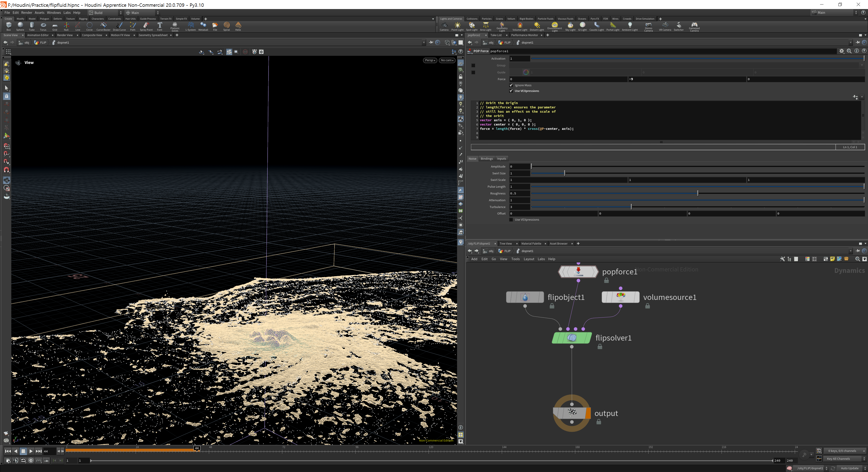Image resolution: width=868 pixels, height=472 pixels.
Task: Click Layout in network editor menu
Action: pyautogui.click(x=529, y=259)
